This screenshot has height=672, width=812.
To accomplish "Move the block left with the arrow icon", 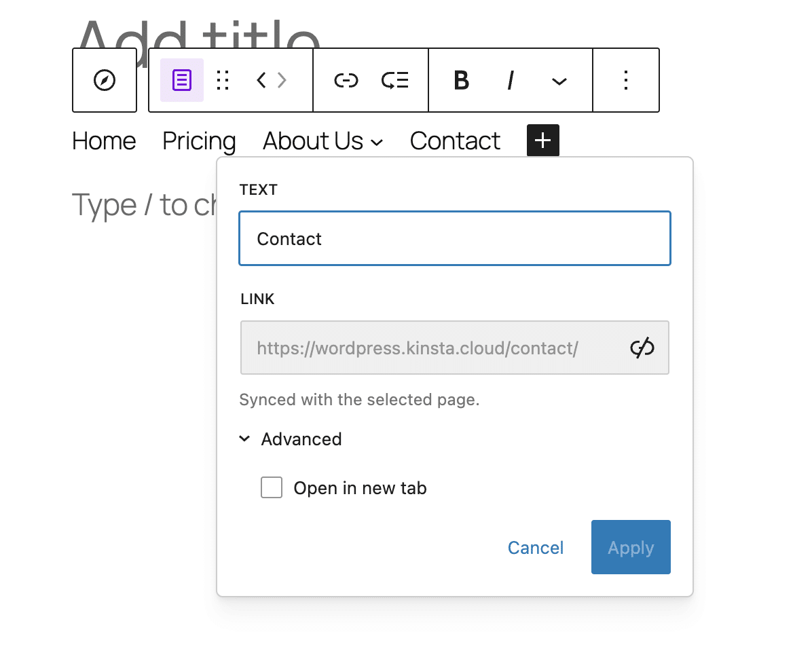I will 260,79.
